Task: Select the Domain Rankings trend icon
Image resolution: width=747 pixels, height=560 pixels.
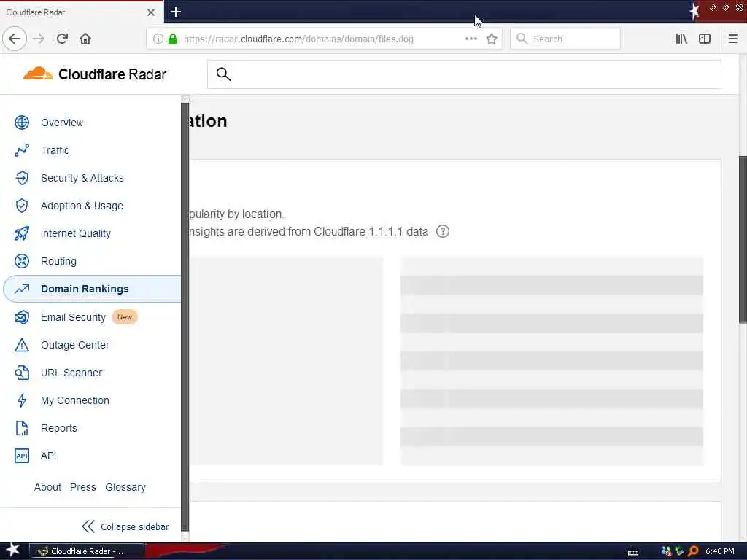Action: pyautogui.click(x=22, y=289)
